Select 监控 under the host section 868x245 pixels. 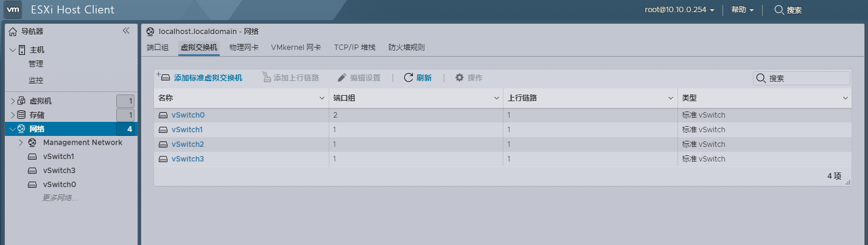point(36,80)
